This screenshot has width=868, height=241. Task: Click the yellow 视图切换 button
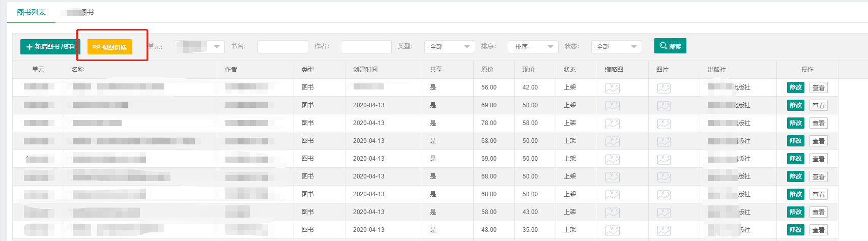point(109,47)
